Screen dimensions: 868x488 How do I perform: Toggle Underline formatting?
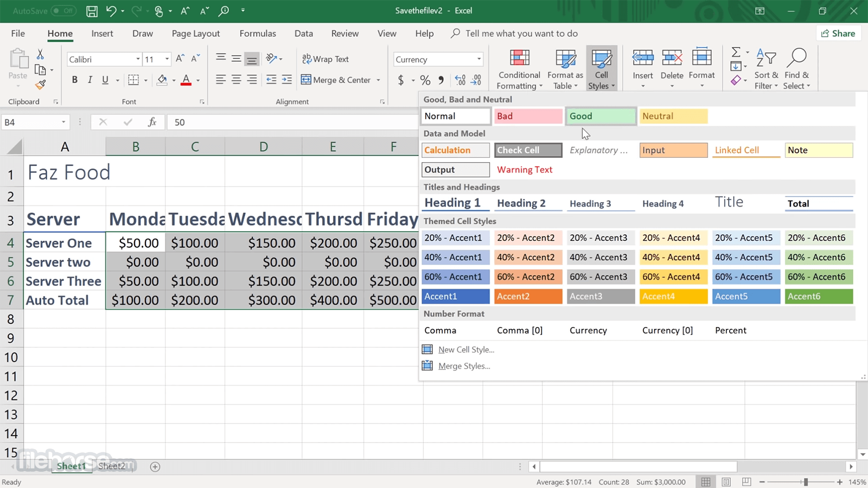[x=105, y=80]
